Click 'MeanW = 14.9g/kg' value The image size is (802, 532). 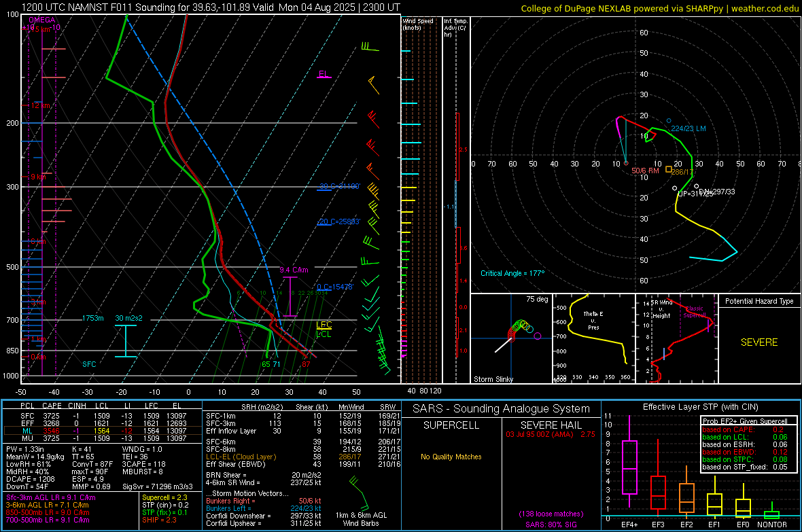pyautogui.click(x=35, y=457)
